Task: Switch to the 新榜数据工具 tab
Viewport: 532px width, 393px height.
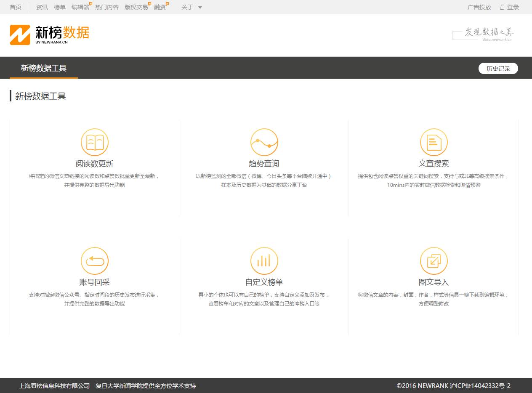Action: coord(44,68)
